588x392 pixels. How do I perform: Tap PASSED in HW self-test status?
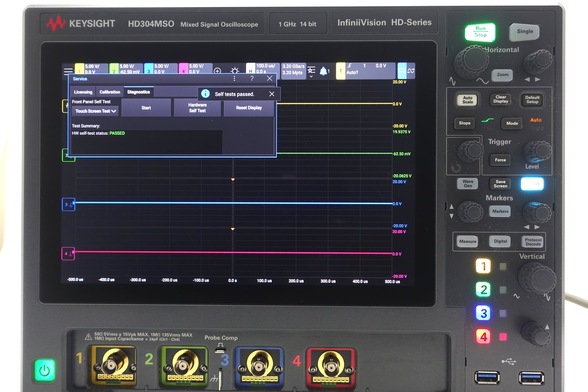(x=117, y=133)
